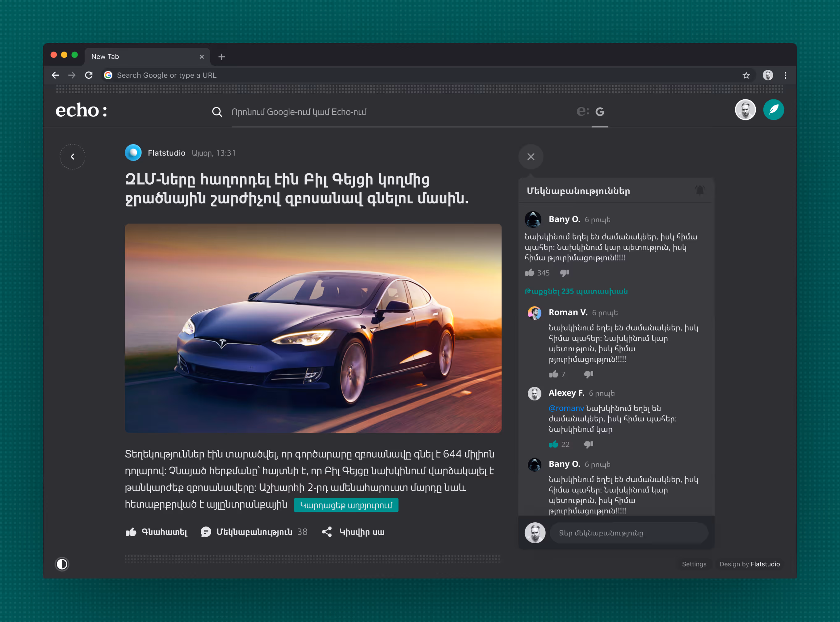Open the Settings link in footer
Image resolution: width=840 pixels, height=622 pixels.
[694, 564]
